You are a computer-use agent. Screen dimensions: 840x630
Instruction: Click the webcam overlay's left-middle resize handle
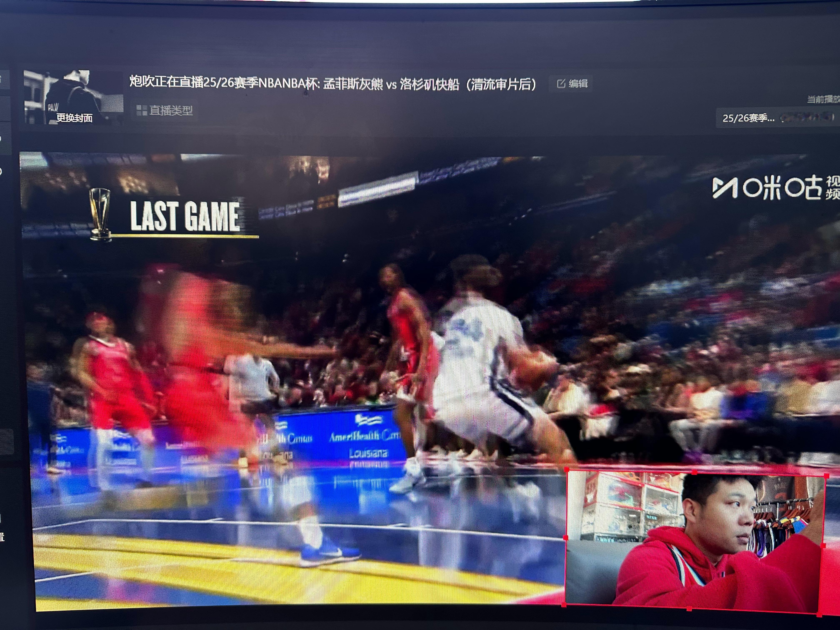click(x=565, y=537)
